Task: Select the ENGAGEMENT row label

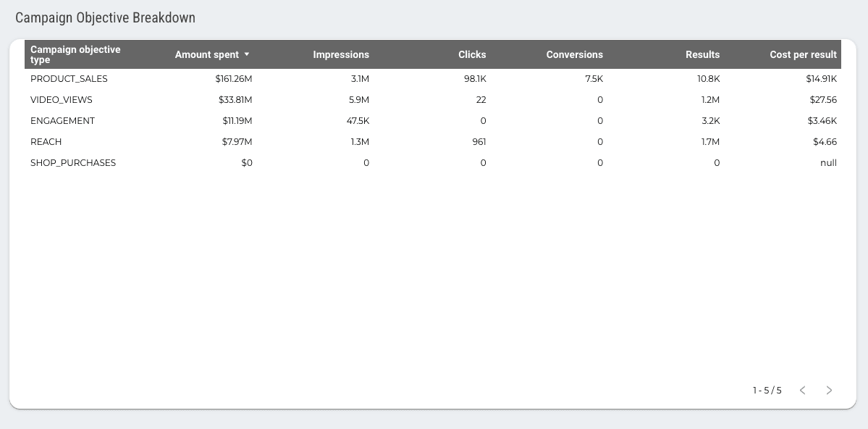Action: (x=62, y=121)
